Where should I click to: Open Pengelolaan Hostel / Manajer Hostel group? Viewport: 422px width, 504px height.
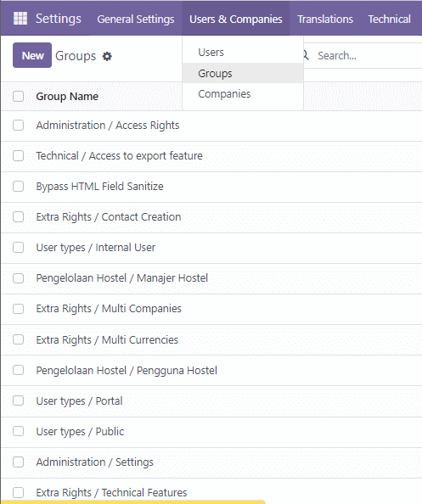pyautogui.click(x=122, y=278)
